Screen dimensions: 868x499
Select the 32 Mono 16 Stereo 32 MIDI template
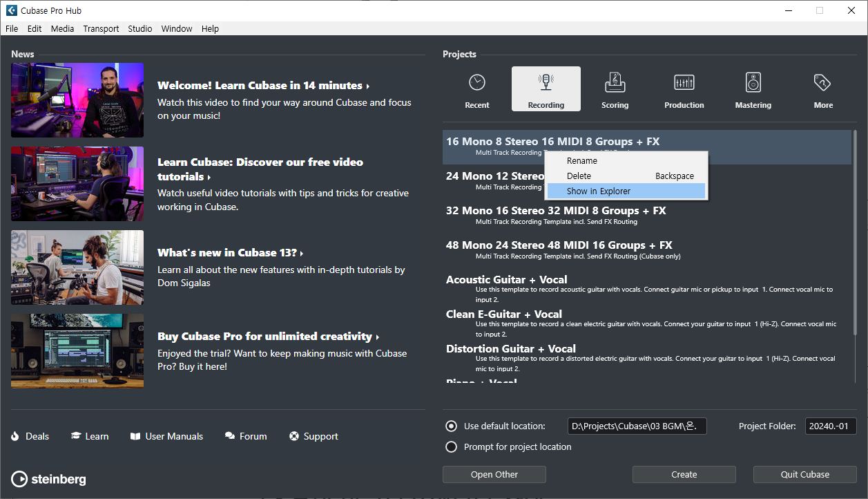[x=647, y=216]
